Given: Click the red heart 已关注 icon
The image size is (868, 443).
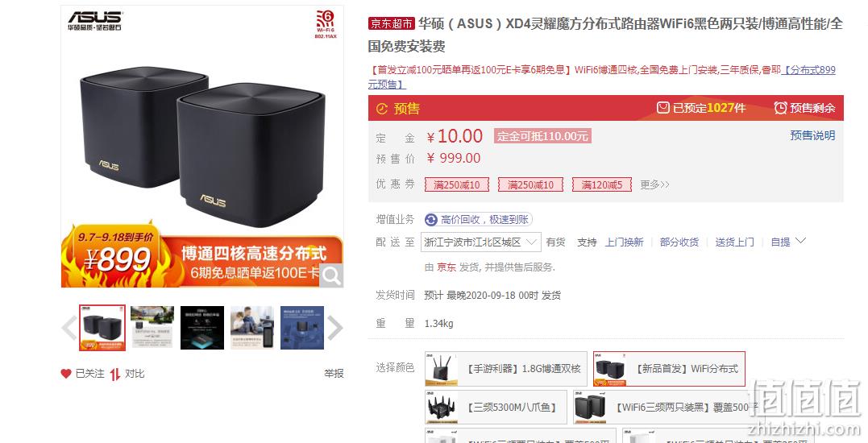Looking at the screenshot, I should [66, 374].
